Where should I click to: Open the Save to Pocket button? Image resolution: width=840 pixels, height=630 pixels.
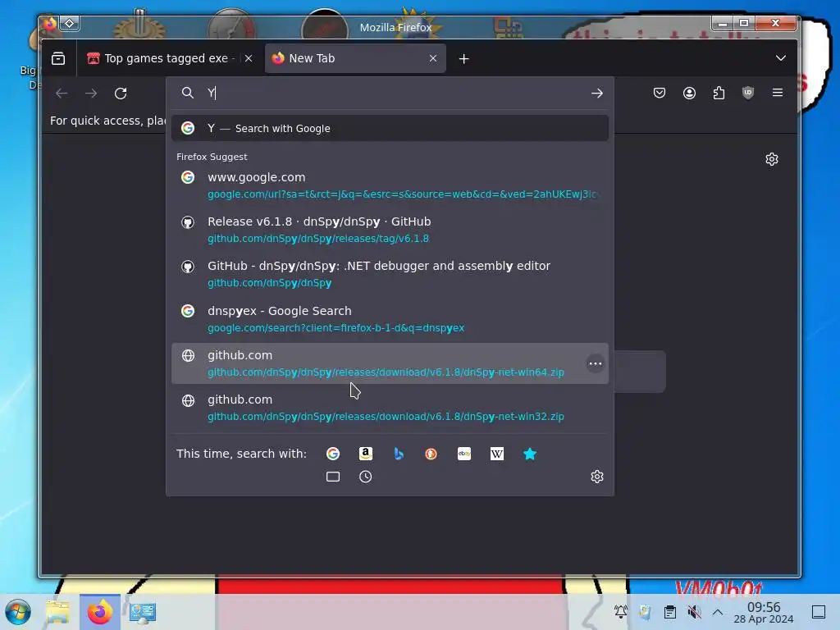[x=660, y=94]
